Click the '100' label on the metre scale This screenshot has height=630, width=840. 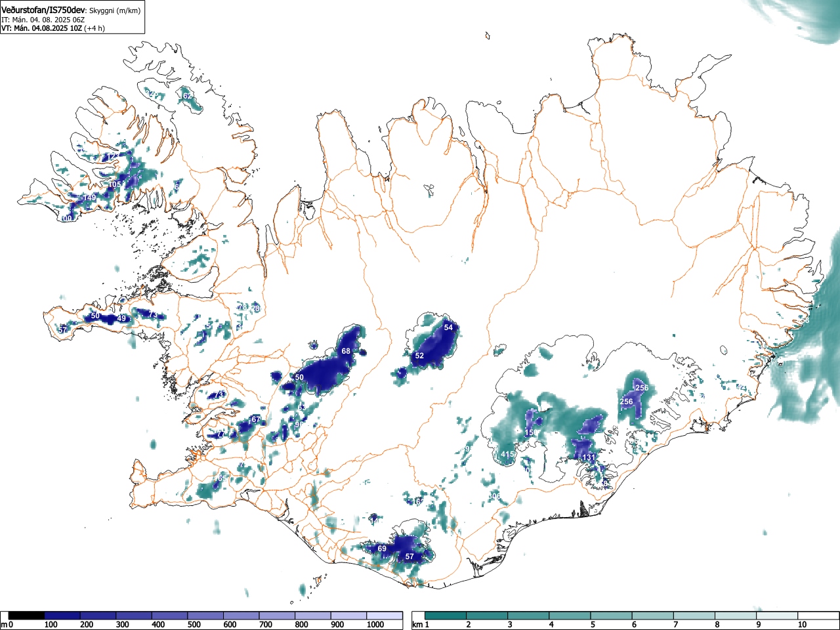51,625
